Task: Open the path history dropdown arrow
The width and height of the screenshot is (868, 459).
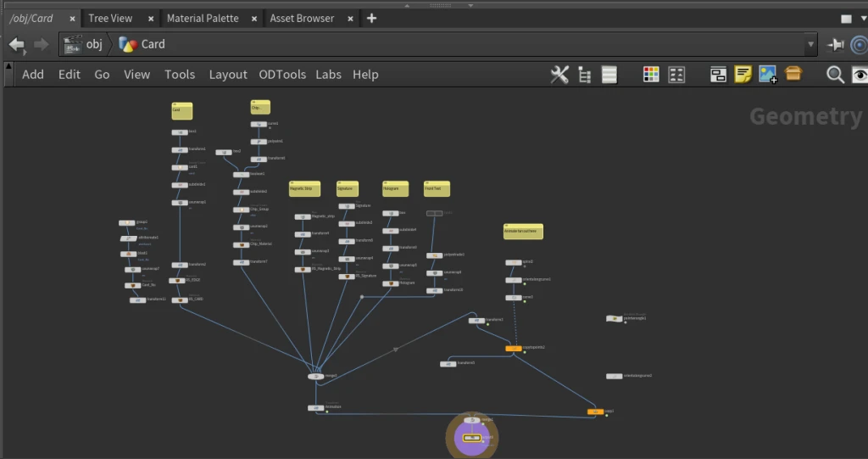Action: pyautogui.click(x=811, y=44)
